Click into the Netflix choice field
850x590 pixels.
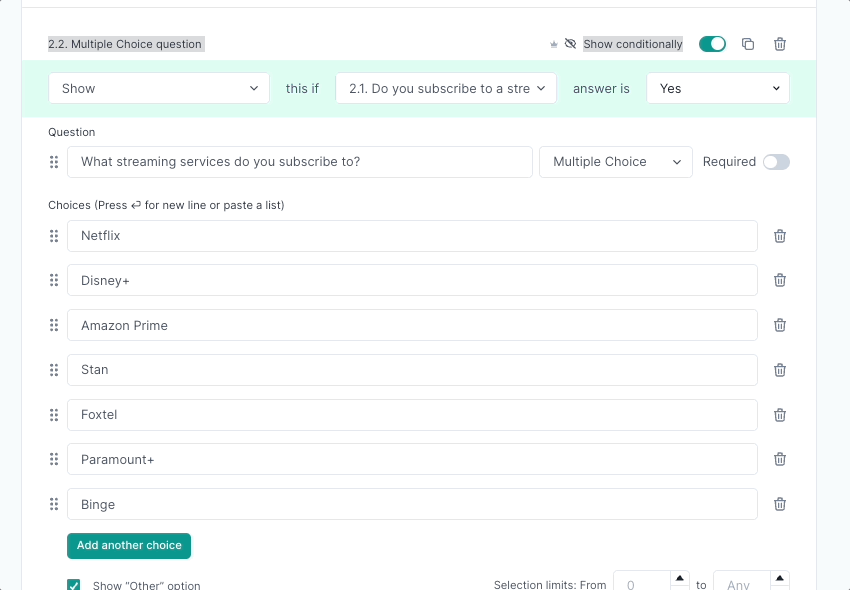(x=412, y=236)
